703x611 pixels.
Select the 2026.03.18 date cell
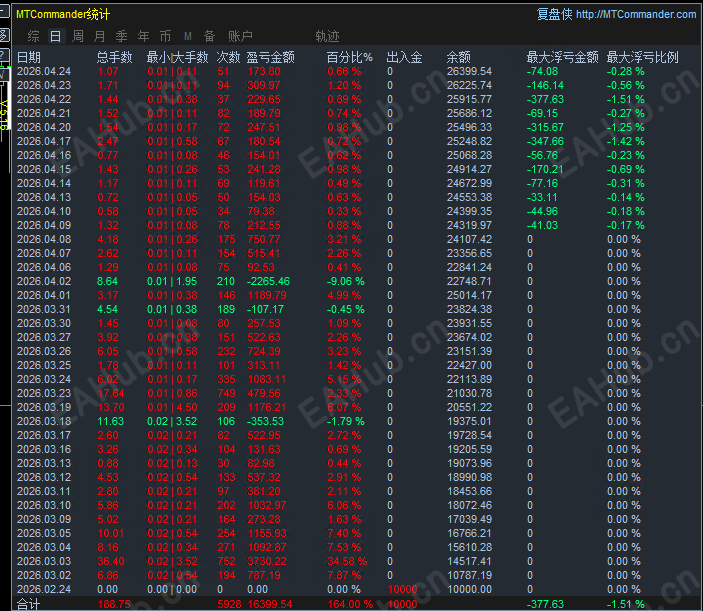click(x=44, y=421)
